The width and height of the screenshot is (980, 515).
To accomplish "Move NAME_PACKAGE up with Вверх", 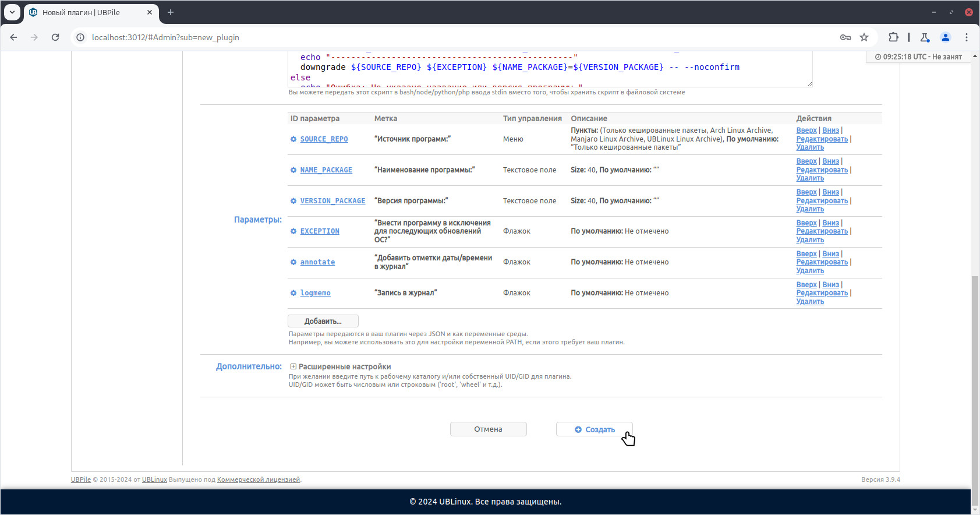I will (806, 161).
